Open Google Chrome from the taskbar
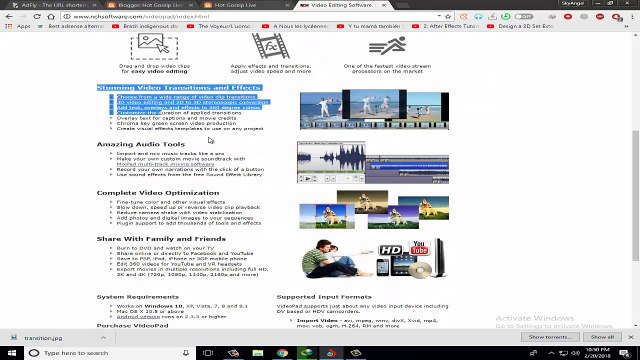 (x=282, y=353)
